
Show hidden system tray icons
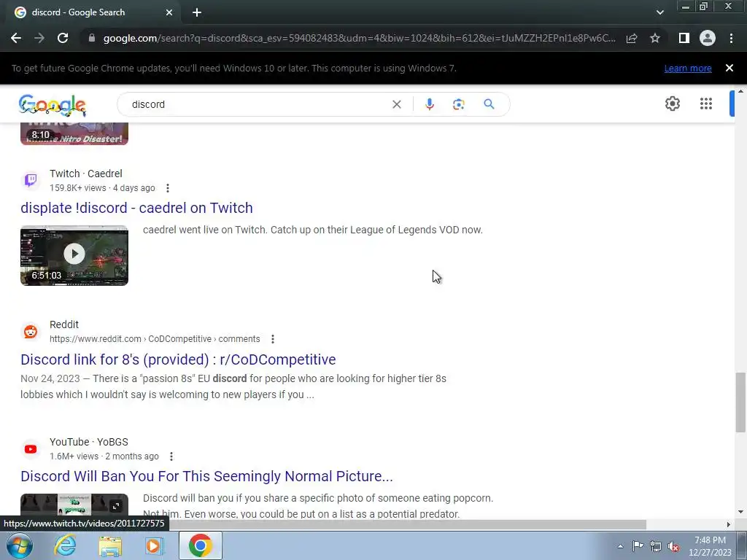(x=620, y=546)
